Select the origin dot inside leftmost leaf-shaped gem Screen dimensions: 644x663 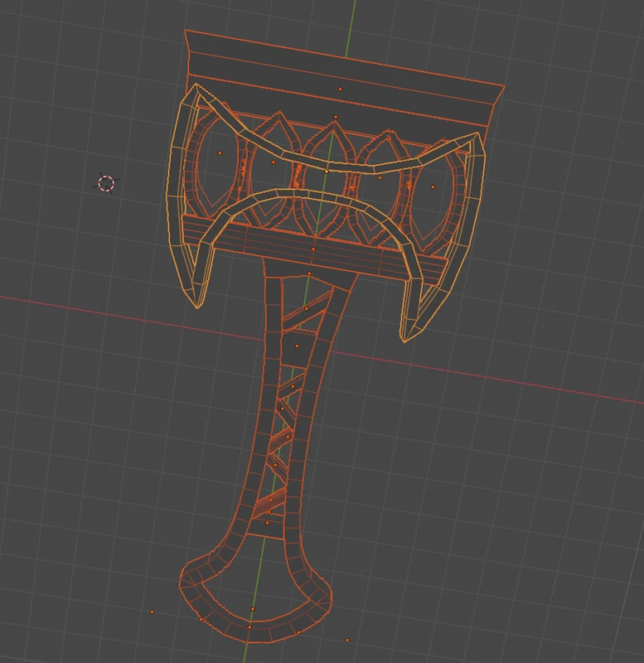(x=220, y=153)
